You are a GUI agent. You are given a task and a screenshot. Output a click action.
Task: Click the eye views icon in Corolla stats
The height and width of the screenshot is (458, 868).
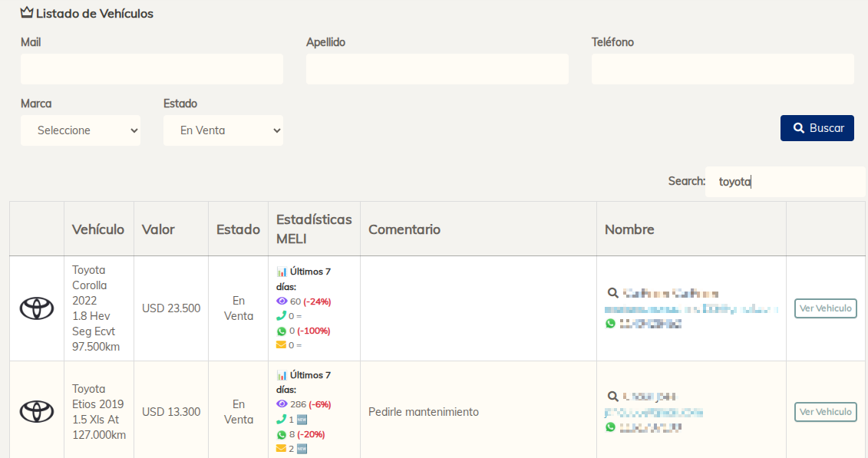click(x=281, y=301)
